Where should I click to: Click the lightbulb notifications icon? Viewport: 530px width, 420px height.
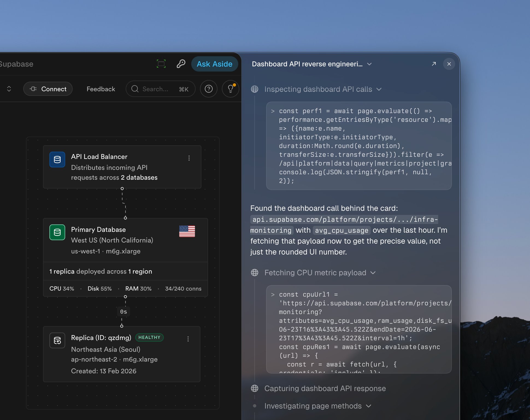(231, 89)
